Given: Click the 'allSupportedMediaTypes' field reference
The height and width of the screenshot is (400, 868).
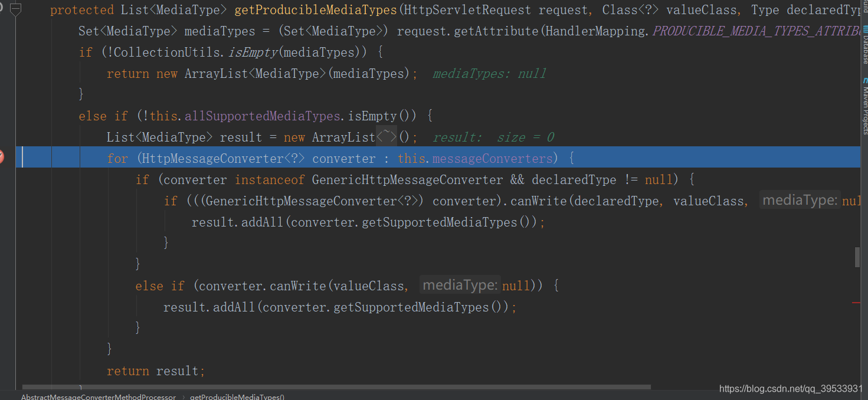Looking at the screenshot, I should click(263, 116).
